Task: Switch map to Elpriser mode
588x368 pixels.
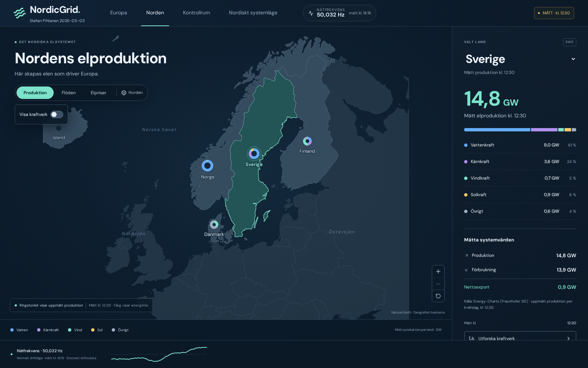Action: 98,93
